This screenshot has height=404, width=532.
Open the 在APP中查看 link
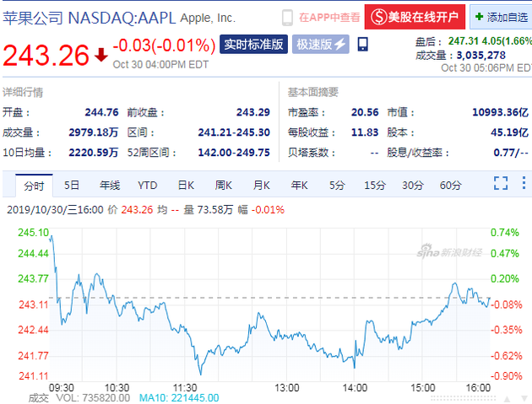coord(329,17)
